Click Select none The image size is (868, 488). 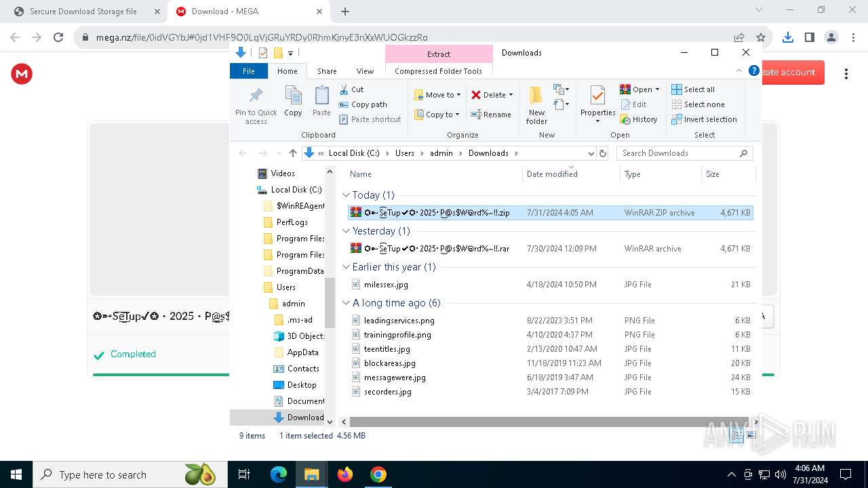click(698, 104)
